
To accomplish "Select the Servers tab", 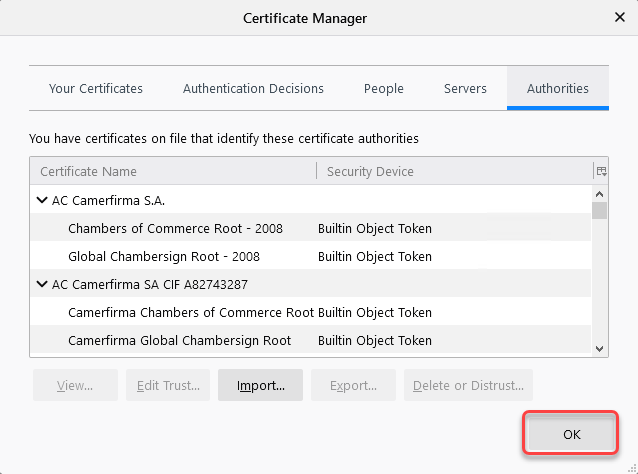I will pyautogui.click(x=465, y=89).
